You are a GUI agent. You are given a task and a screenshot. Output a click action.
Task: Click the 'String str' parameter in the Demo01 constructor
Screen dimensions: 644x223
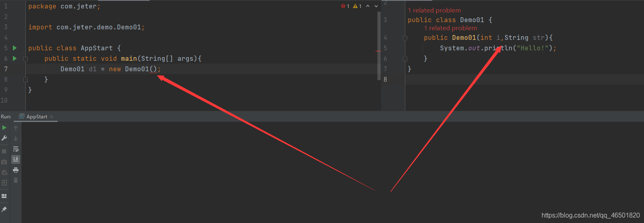524,38
